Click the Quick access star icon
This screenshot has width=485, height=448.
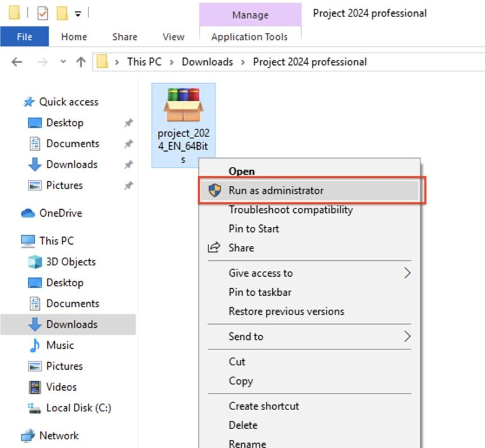coord(29,102)
